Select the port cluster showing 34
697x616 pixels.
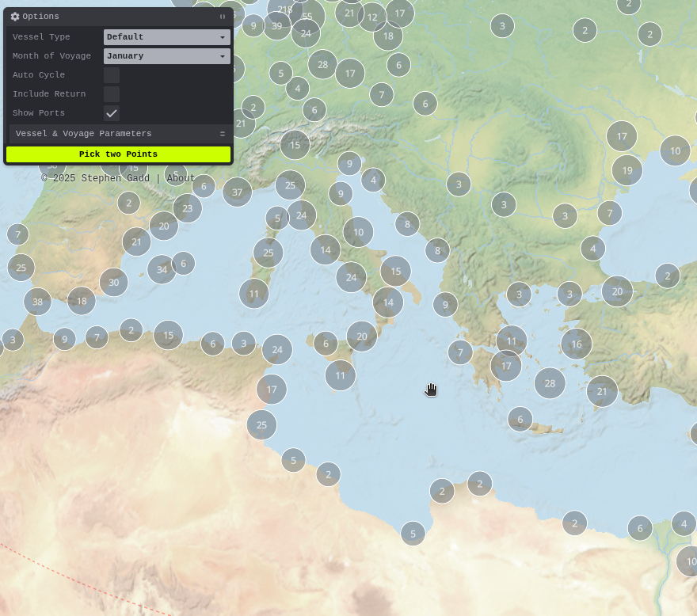(x=162, y=269)
